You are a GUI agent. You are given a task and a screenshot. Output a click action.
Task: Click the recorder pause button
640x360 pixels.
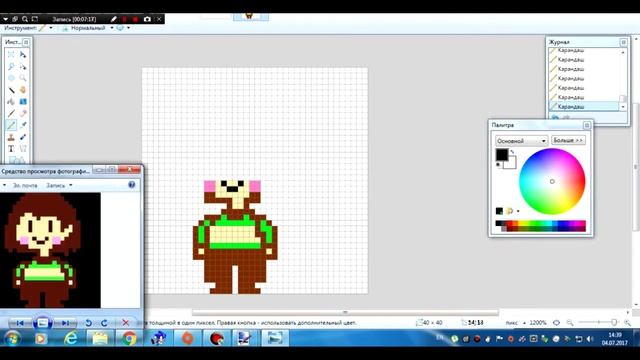coord(124,19)
